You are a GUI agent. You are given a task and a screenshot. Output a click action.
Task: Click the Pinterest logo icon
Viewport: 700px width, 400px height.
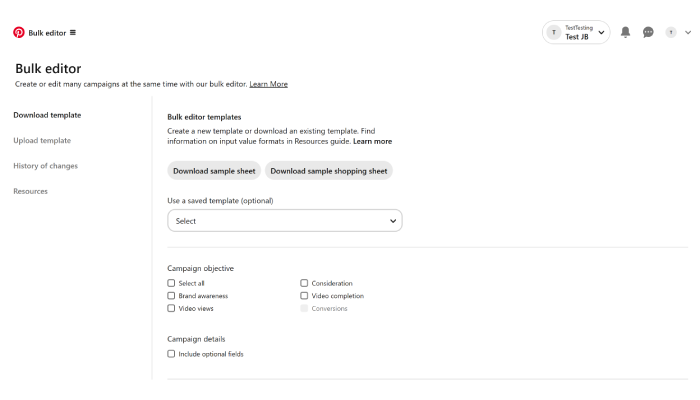tap(19, 33)
